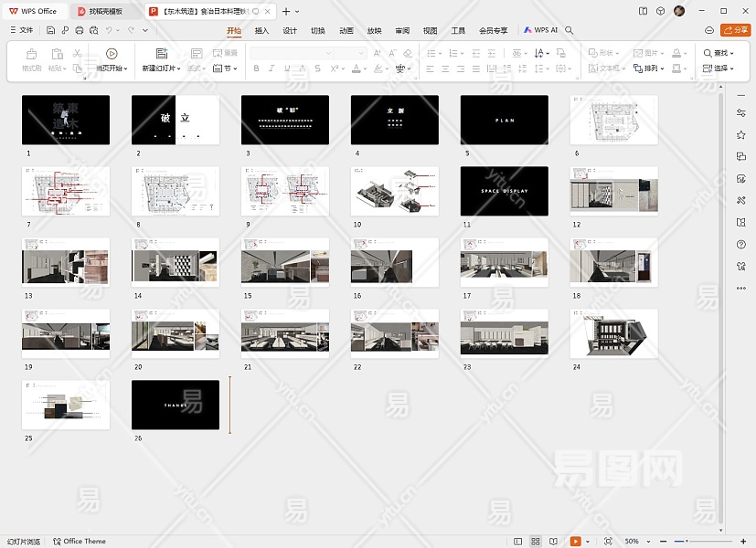Click the New Slide icon
The width and height of the screenshot is (756, 548).
coord(161,54)
